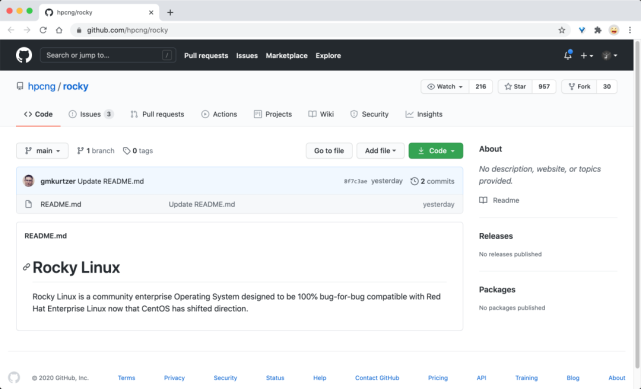
Task: Click the Rocky Linux heading anchor link icon
Action: point(27,267)
